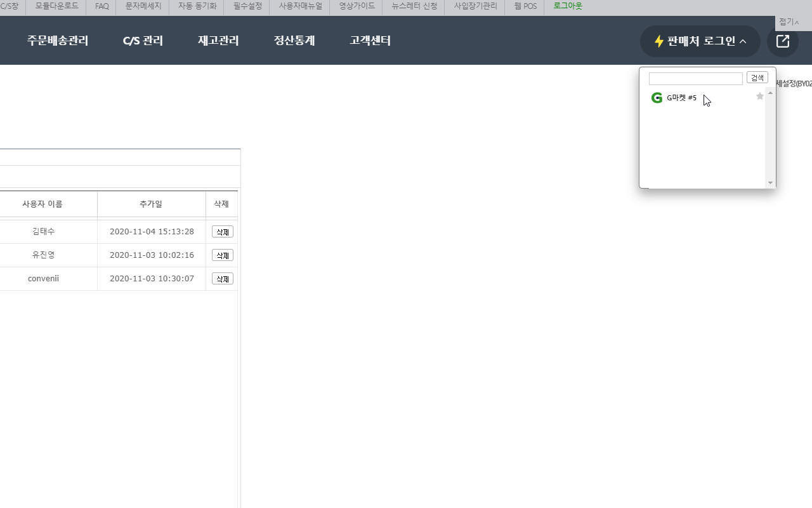Open 웹 POS link
The height and width of the screenshot is (508, 812).
[525, 6]
